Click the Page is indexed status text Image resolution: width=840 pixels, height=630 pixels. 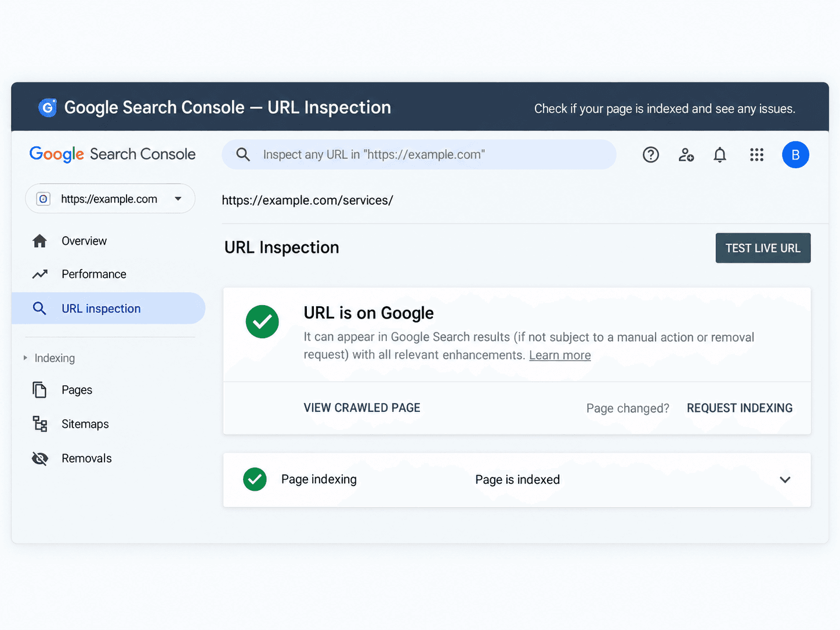click(x=517, y=480)
